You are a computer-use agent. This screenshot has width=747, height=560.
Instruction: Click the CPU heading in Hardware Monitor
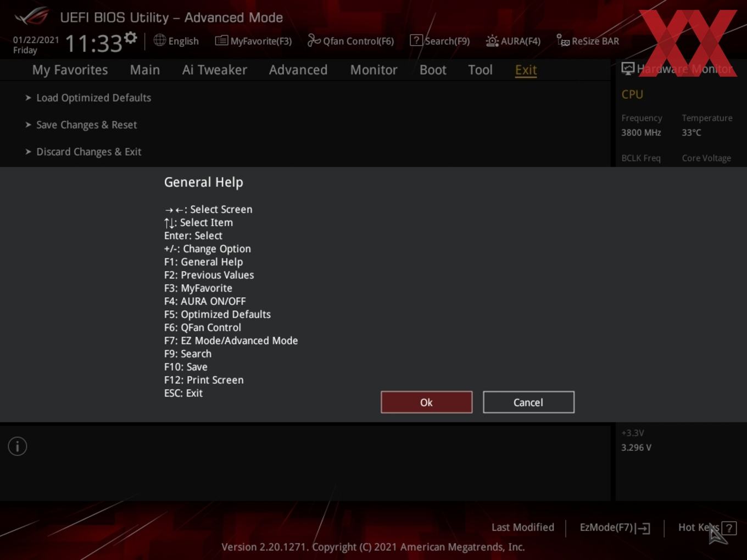tap(632, 94)
